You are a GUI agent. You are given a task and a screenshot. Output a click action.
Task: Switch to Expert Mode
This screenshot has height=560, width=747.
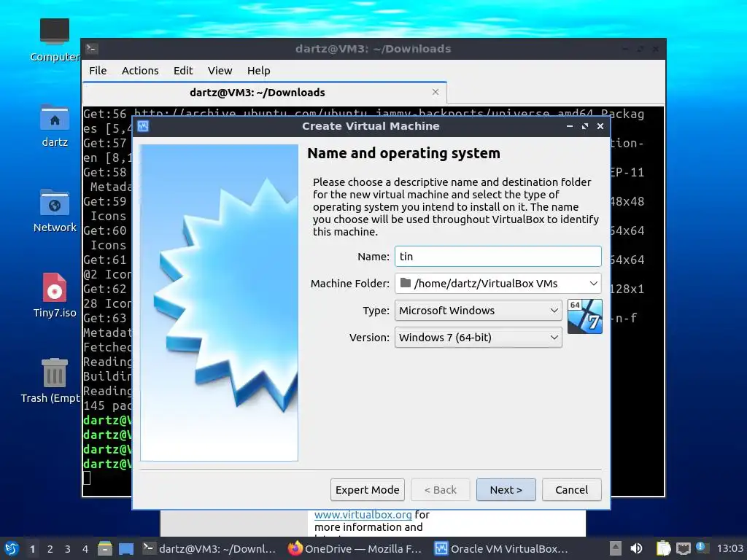tap(368, 489)
